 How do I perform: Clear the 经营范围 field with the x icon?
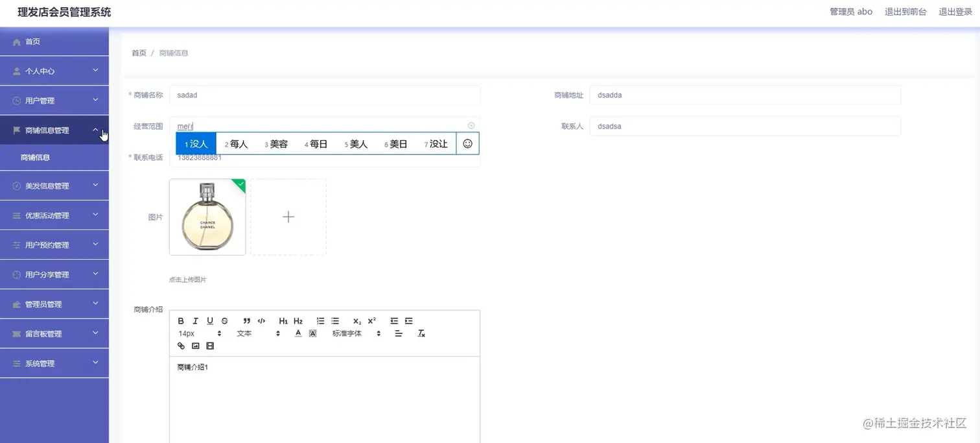click(471, 126)
